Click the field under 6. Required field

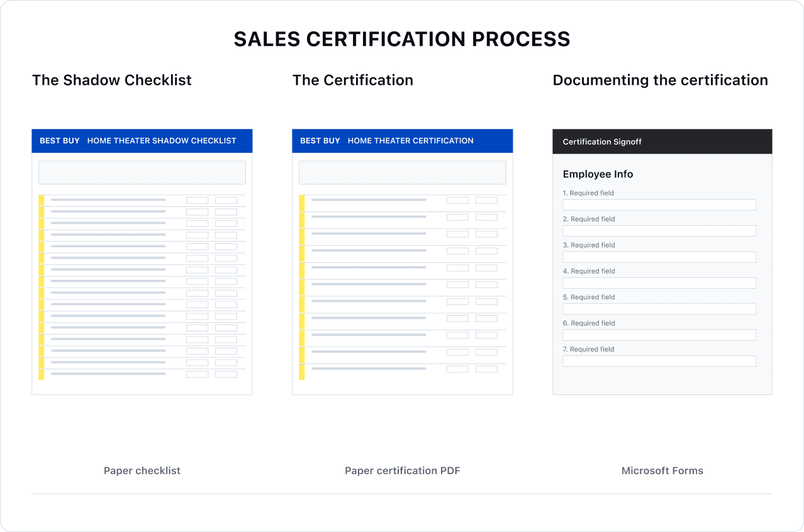pos(659,335)
